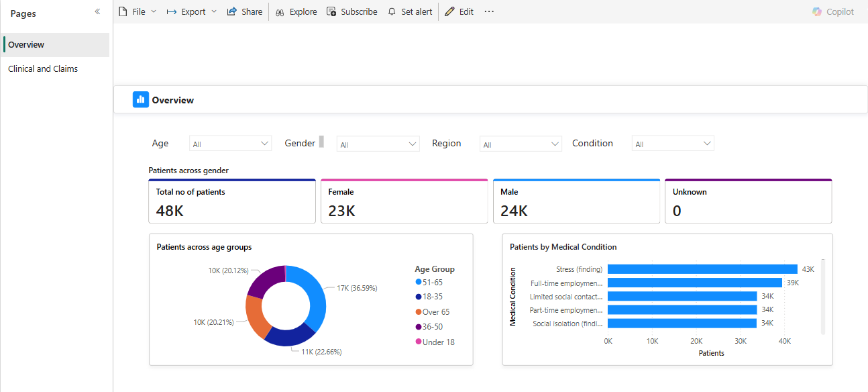Click the Set alert button label
The image size is (868, 392).
coord(417,11)
